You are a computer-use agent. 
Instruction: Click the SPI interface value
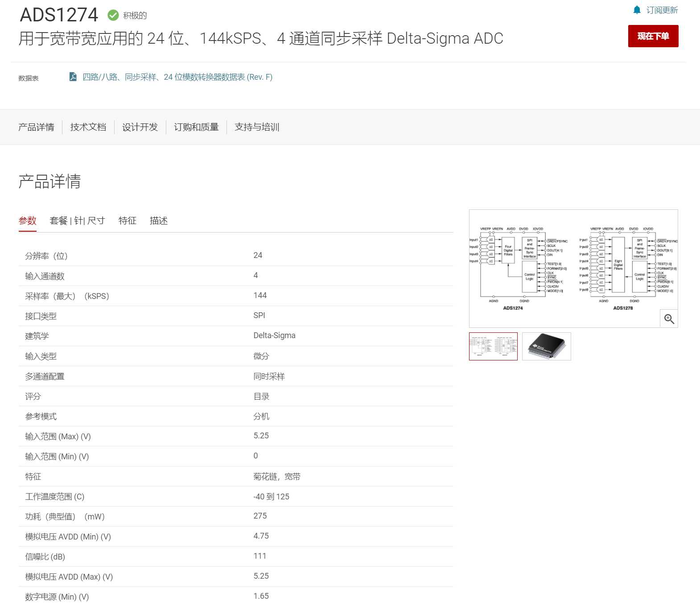pyautogui.click(x=259, y=315)
